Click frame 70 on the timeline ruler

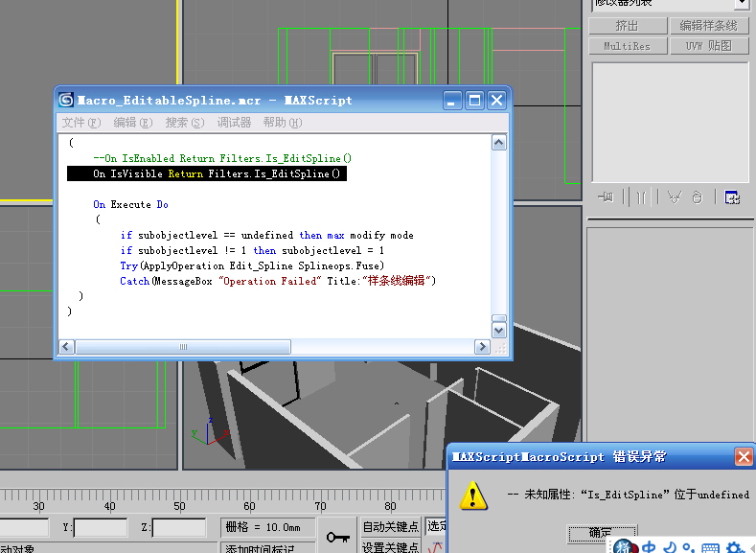(320, 506)
